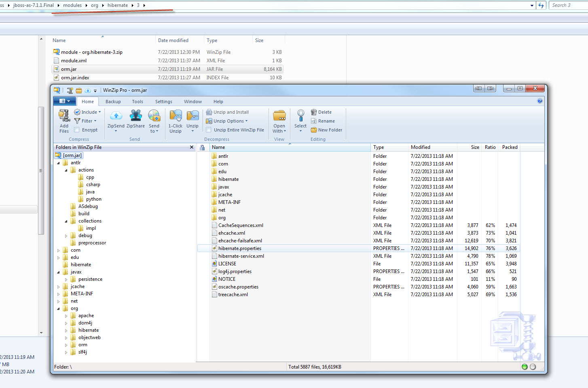Image resolution: width=588 pixels, height=388 pixels.
Task: Switch to the Backup ribbon tab
Action: tap(113, 102)
